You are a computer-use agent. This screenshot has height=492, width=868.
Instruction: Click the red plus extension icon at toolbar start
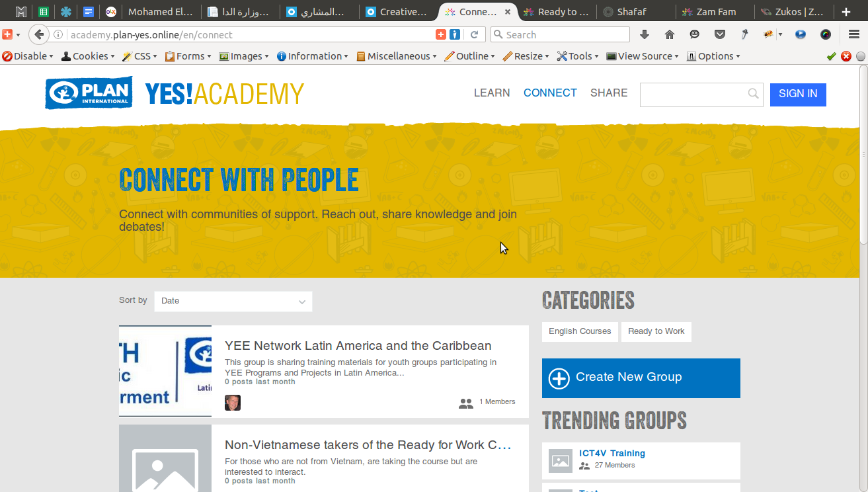[x=8, y=34]
